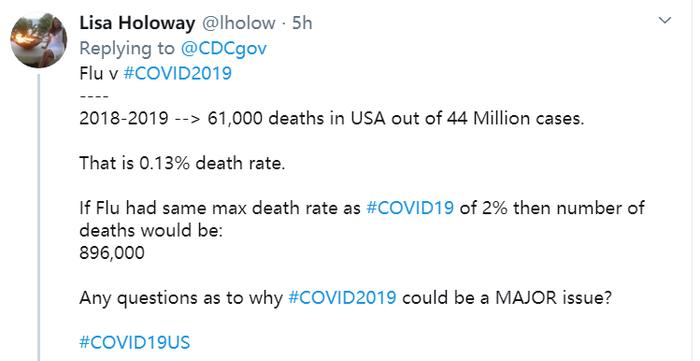Click the deaths would be: line
Image resolution: width=700 pixels, height=361 pixels.
(151, 230)
